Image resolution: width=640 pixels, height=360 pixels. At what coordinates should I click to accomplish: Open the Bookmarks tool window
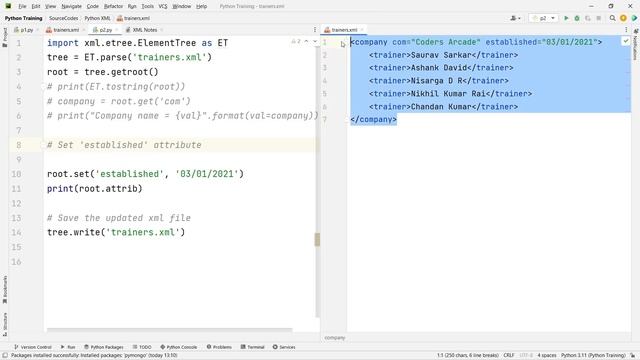4,290
